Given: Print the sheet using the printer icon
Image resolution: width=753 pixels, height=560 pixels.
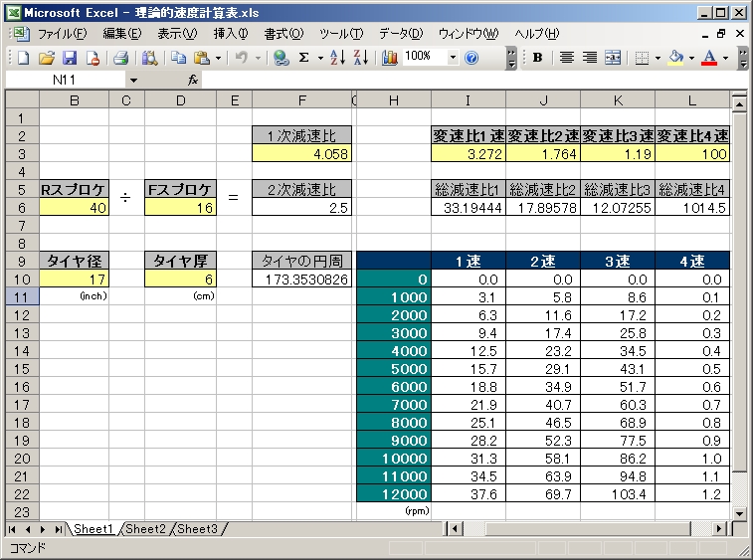Looking at the screenshot, I should [x=120, y=58].
